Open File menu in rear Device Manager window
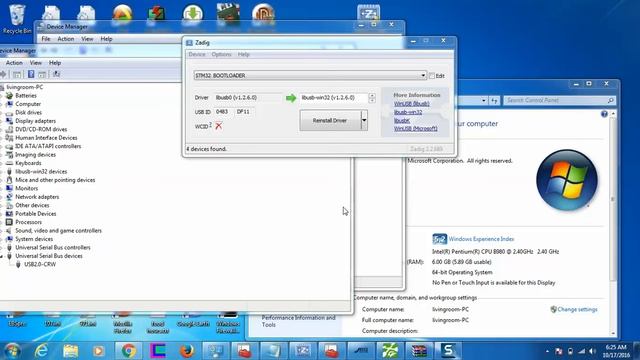 pyautogui.click(x=46, y=39)
